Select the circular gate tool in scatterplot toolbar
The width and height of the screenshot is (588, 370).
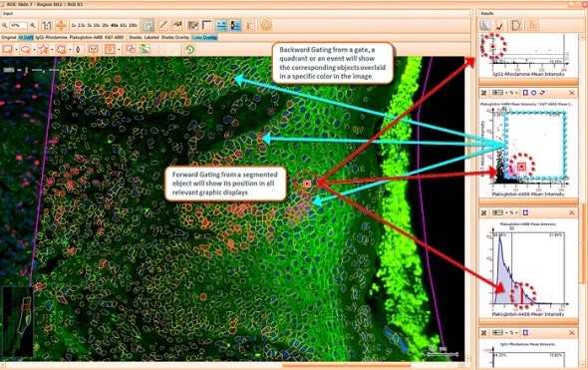click(x=533, y=93)
